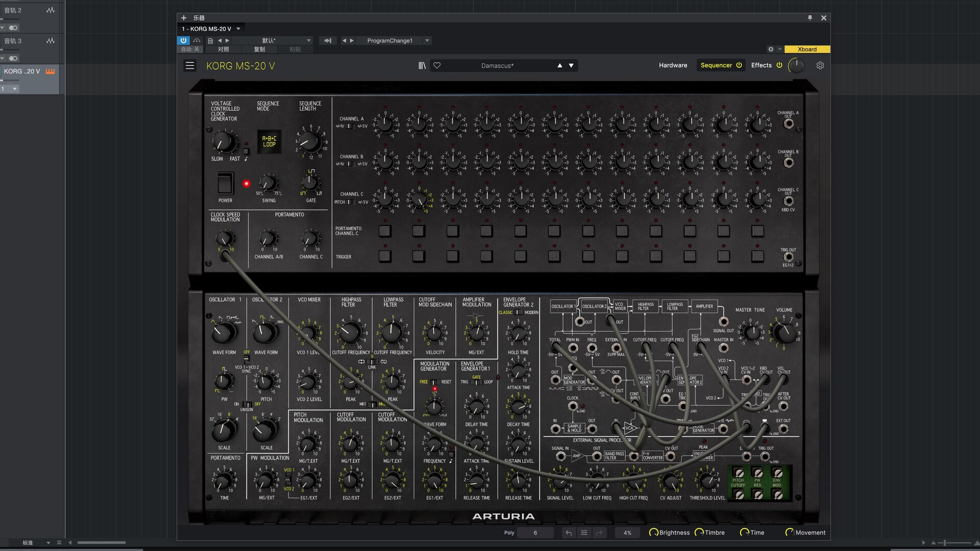980x551 pixels.
Task: Select the 乐器 tab header
Action: (199, 18)
